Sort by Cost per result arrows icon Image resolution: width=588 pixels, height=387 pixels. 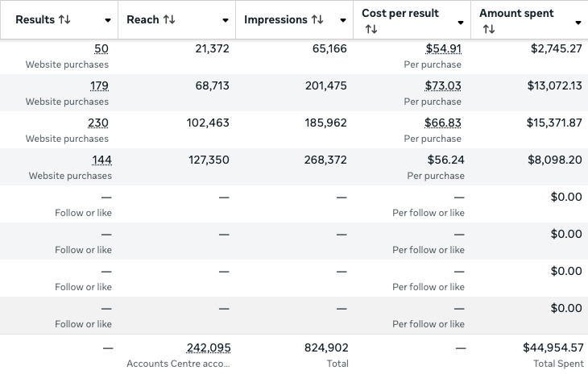point(371,29)
